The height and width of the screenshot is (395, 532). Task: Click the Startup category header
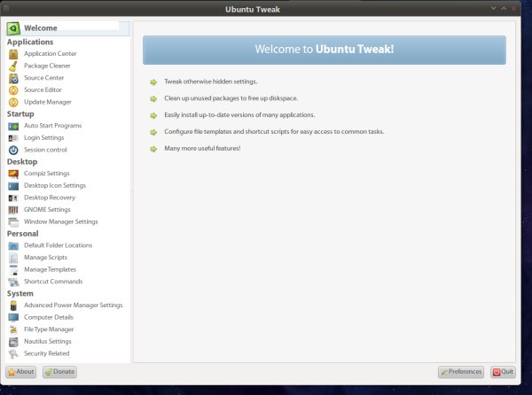[x=20, y=114]
